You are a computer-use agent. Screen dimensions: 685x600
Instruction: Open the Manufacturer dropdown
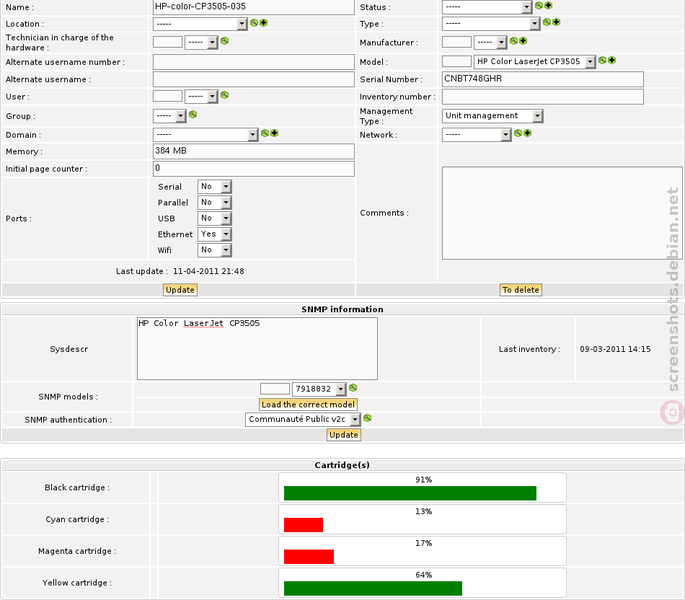click(491, 42)
